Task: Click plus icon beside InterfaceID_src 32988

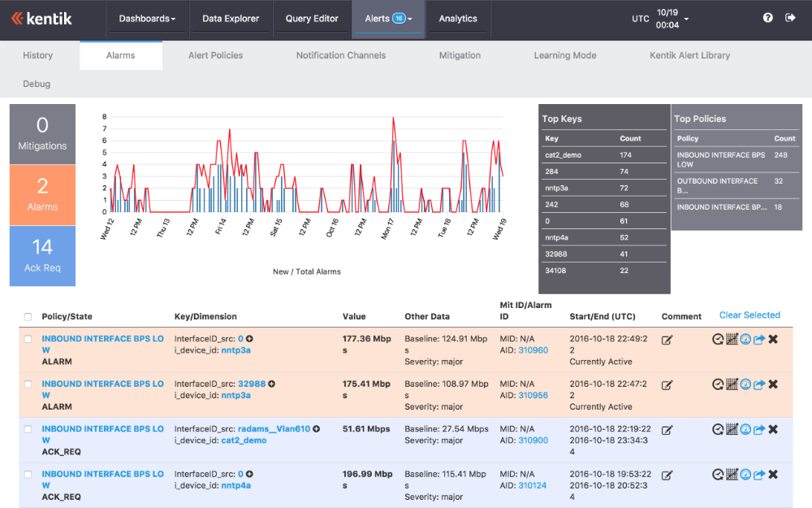Action: (272, 384)
